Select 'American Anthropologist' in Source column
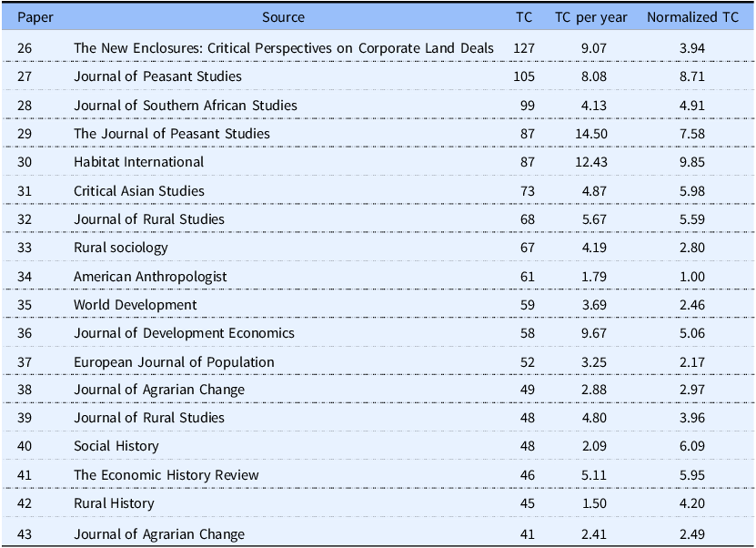The image size is (756, 548). (x=150, y=276)
